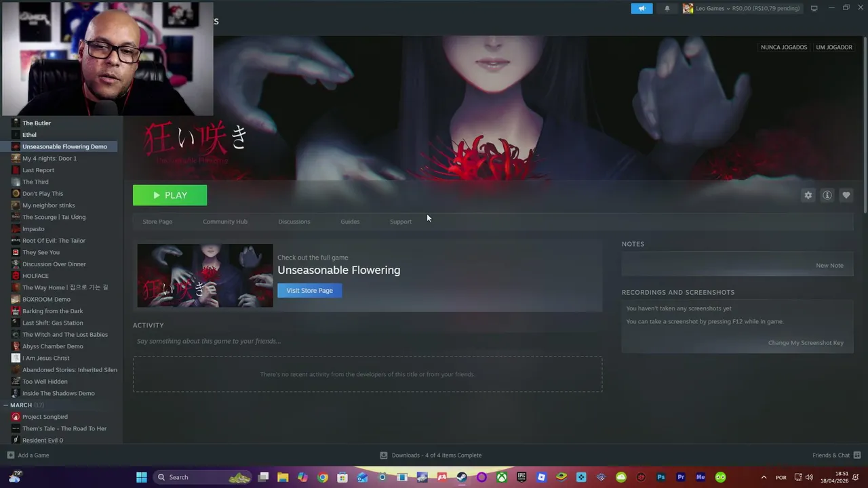868x488 pixels.
Task: Open File Explorer from taskbar
Action: coord(283,477)
